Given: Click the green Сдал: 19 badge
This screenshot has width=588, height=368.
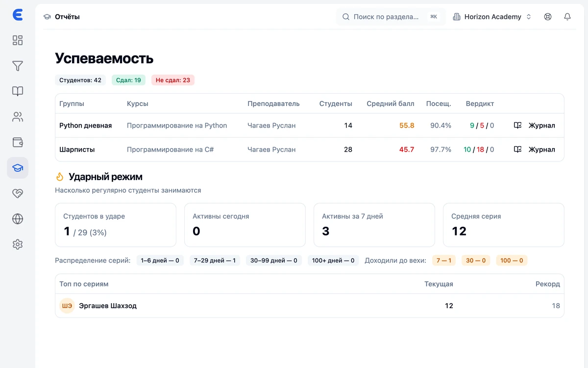Looking at the screenshot, I should point(128,80).
